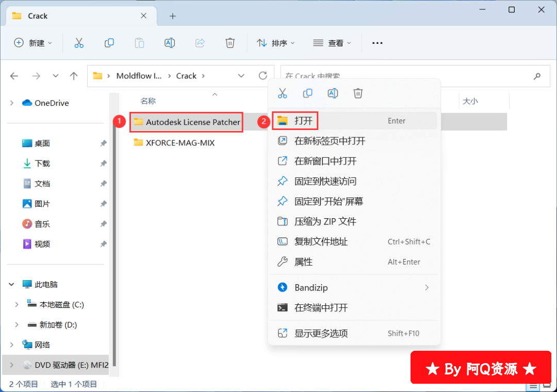Click the Copy icon in the top toolbar
The image size is (557, 392).
click(109, 43)
